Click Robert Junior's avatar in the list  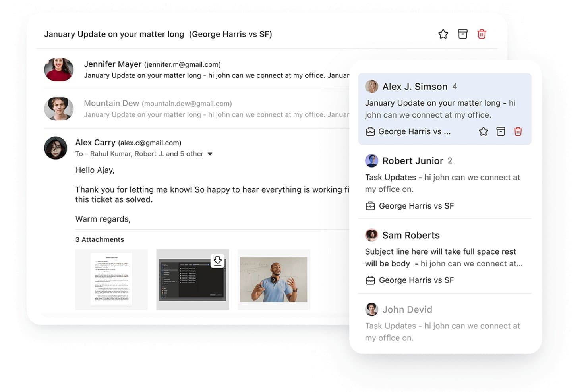coord(371,160)
